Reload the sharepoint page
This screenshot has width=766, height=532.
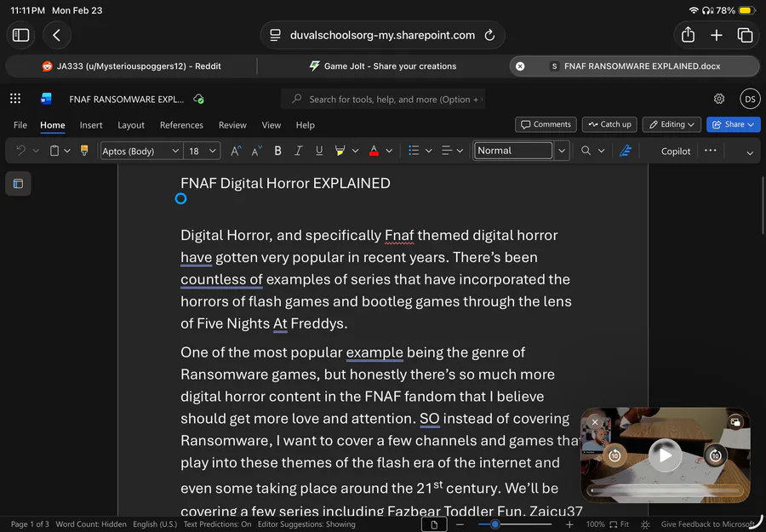coord(489,35)
